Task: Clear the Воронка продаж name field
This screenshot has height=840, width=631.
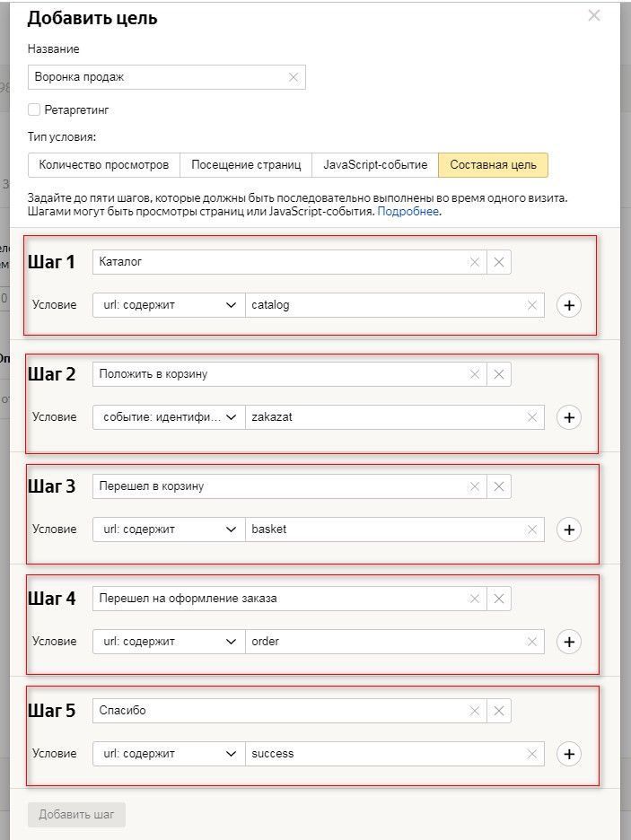Action: [x=294, y=77]
